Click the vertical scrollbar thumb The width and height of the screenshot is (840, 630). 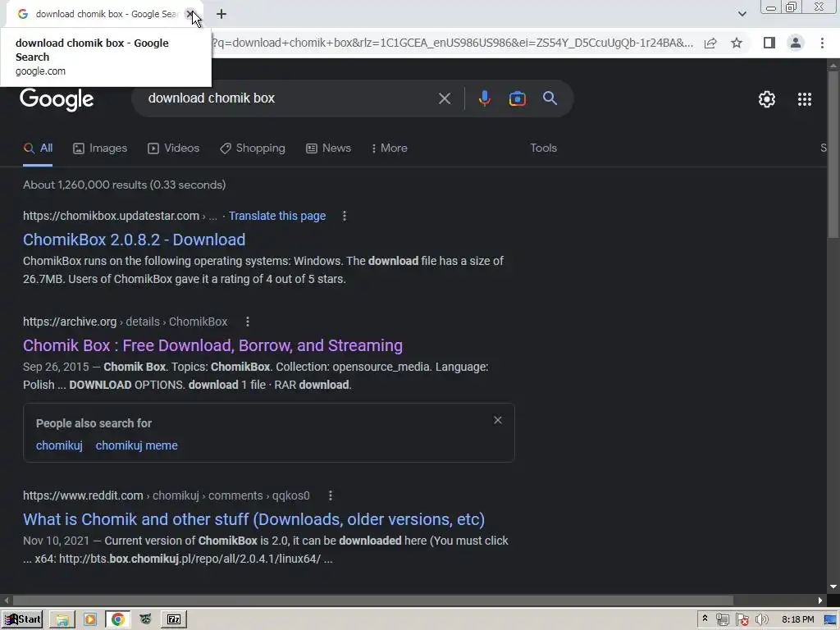(x=833, y=155)
